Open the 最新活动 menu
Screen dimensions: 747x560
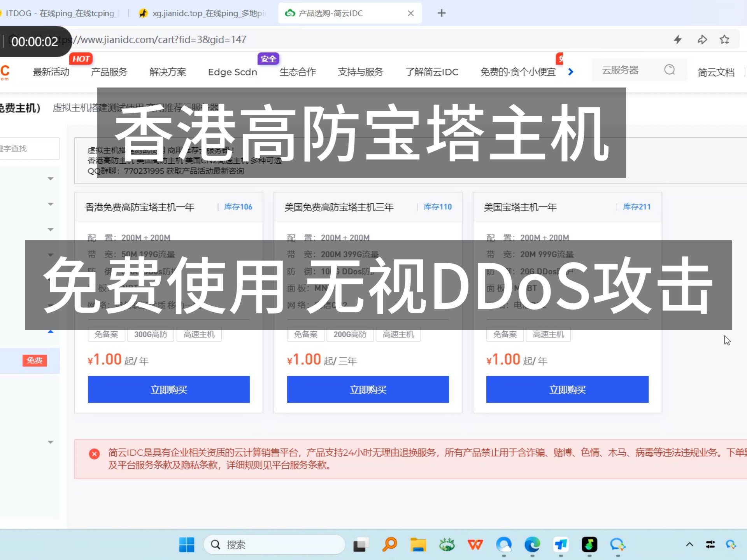tap(51, 72)
